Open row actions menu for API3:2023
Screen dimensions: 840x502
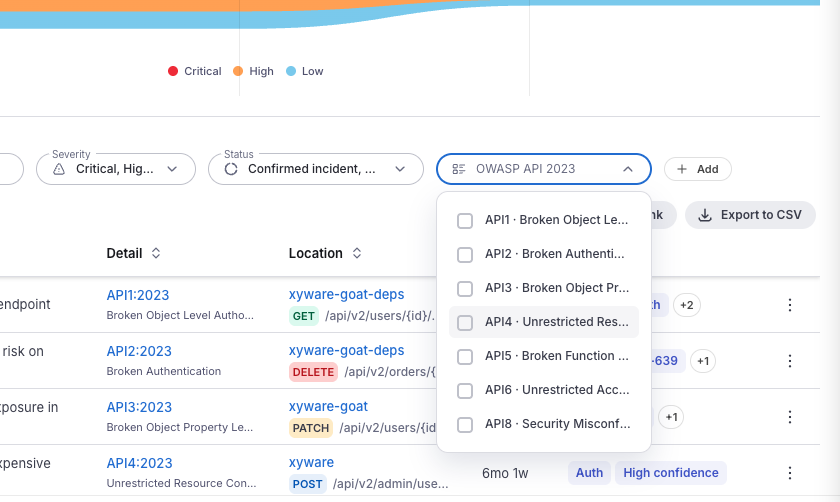coord(790,417)
